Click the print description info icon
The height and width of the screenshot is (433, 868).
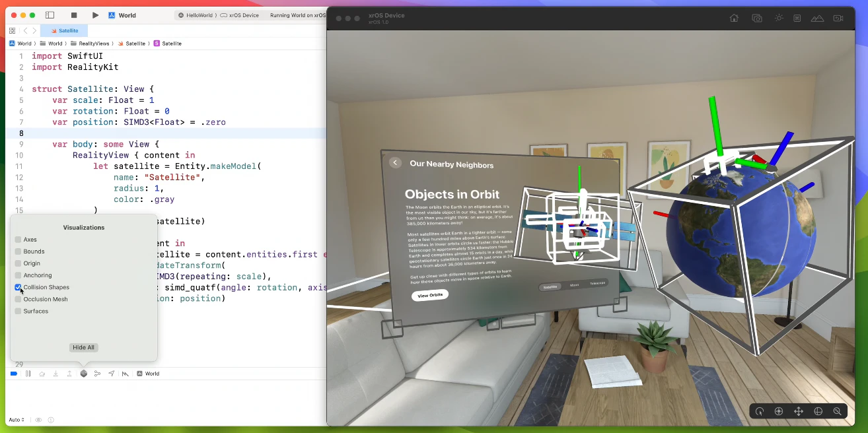pos(51,420)
